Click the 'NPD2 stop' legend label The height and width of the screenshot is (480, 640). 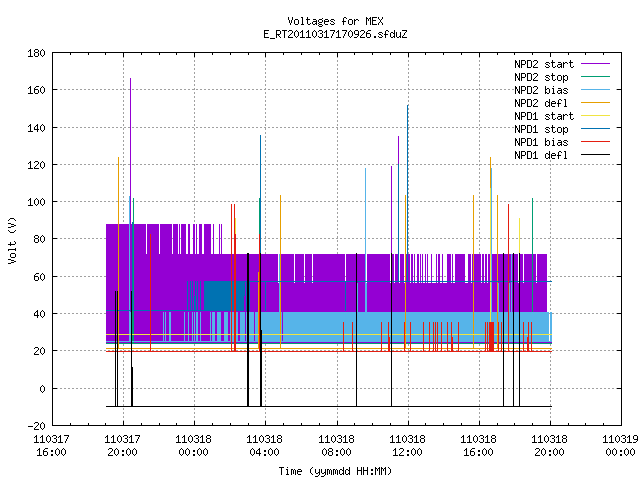(x=541, y=77)
